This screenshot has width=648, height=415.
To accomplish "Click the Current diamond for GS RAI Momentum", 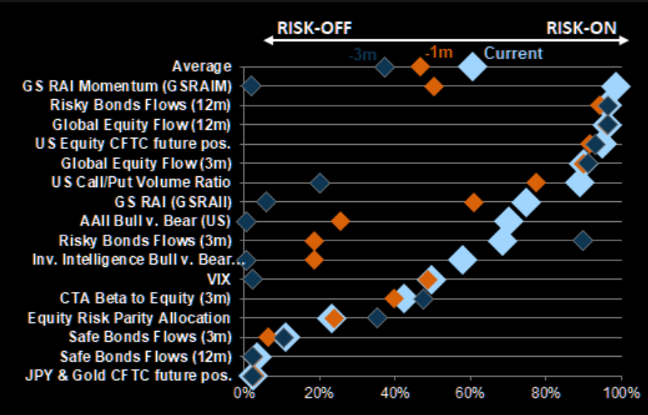I will (x=617, y=87).
